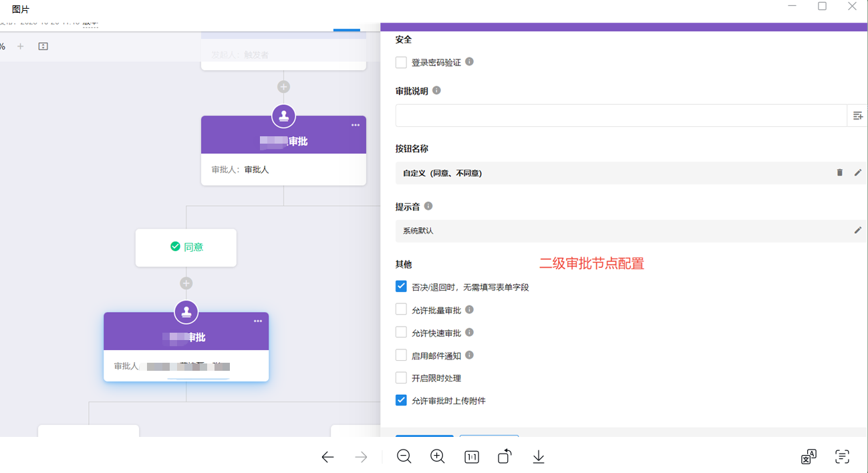Download the image using the download arrow
This screenshot has width=868, height=473.
tap(539, 457)
